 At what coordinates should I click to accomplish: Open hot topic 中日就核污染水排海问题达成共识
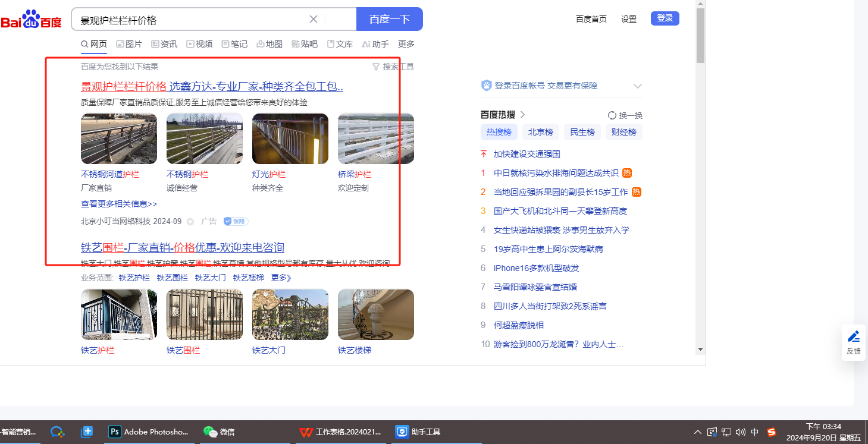click(x=556, y=173)
